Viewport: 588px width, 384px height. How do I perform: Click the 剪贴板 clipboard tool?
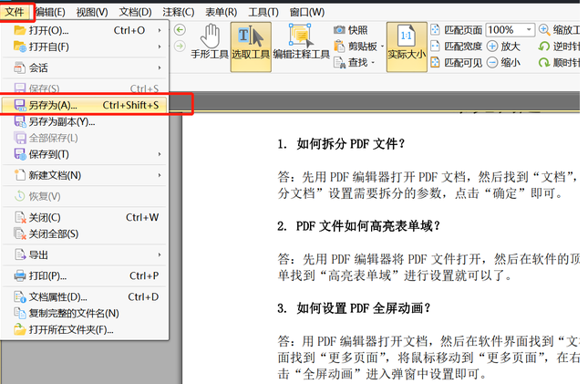coord(356,47)
